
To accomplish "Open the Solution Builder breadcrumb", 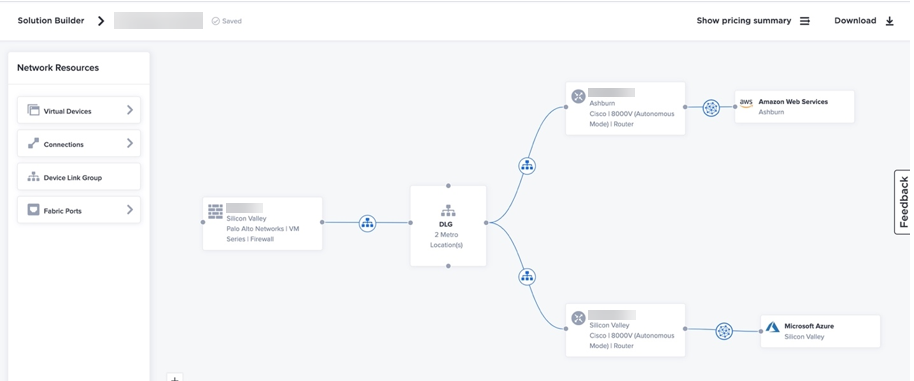I will click(51, 20).
